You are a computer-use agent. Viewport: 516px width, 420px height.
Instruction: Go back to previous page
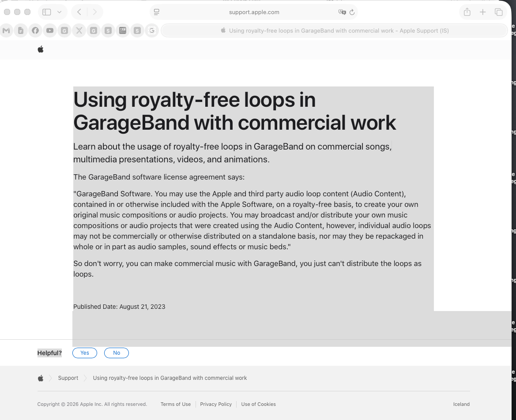[79, 12]
